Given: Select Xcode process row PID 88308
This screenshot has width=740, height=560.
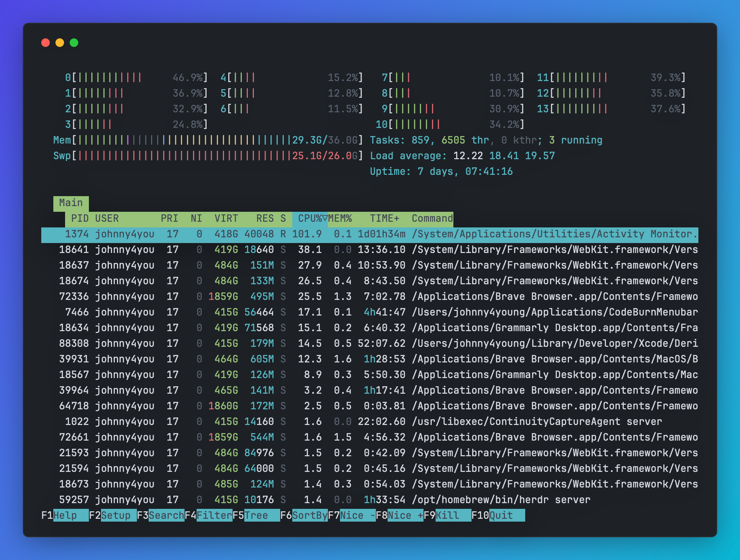Looking at the screenshot, I should click(x=370, y=344).
